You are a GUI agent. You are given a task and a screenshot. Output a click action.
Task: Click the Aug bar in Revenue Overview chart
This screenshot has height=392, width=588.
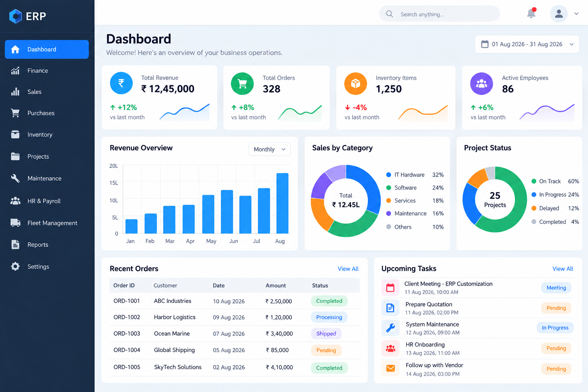click(x=282, y=203)
